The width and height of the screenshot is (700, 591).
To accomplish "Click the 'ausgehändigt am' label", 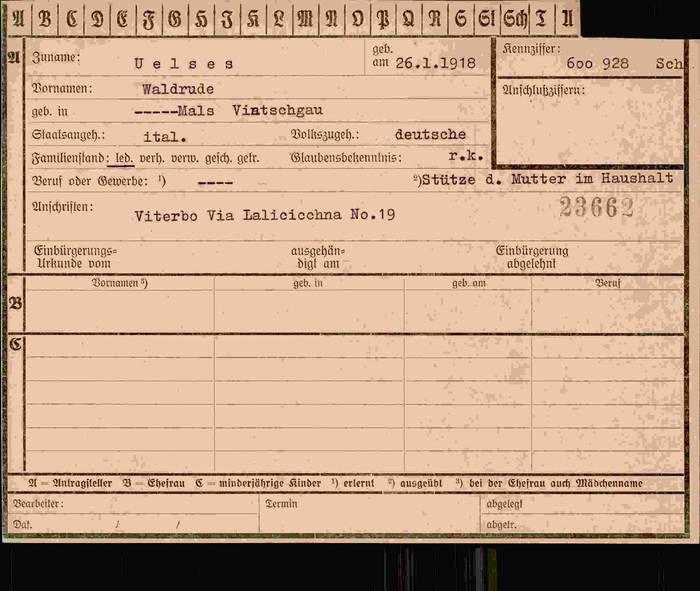I will click(318, 257).
